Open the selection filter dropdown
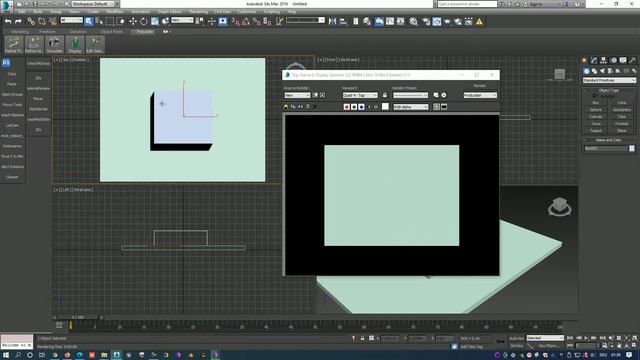The height and width of the screenshot is (360, 640). coord(71,20)
